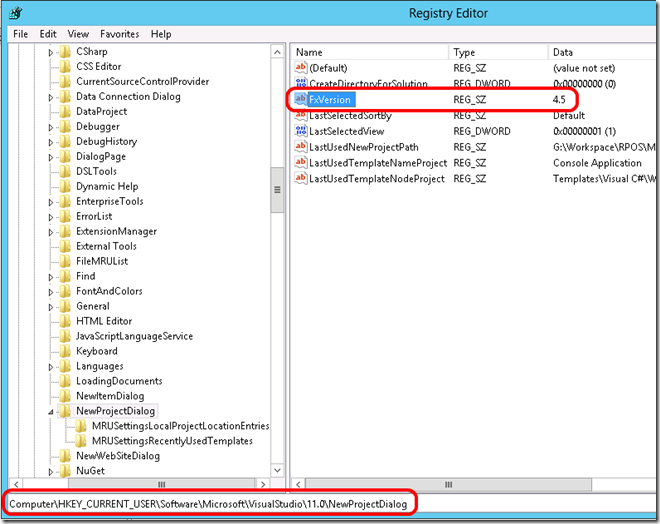The width and height of the screenshot is (660, 524).
Task: Click the MRUSettingsRecentlyUsedTemplates folder icon
Action: point(81,441)
